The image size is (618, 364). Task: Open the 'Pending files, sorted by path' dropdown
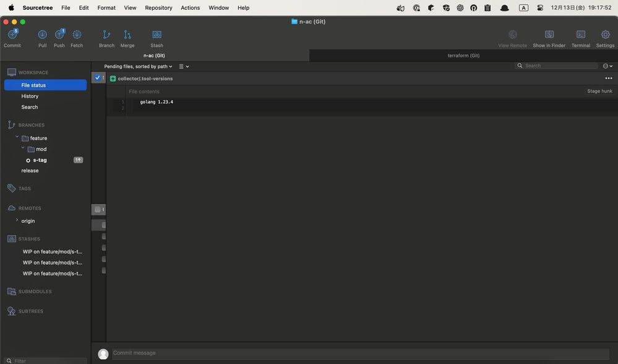[138, 67]
